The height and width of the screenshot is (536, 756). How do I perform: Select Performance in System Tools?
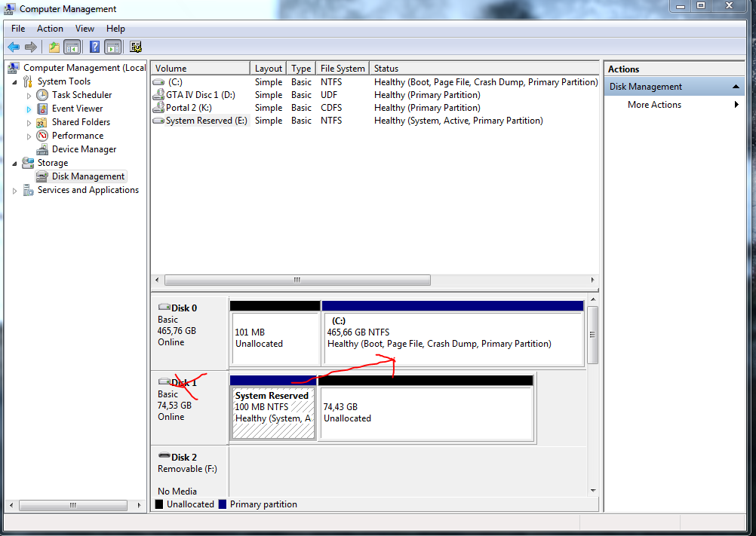pos(78,136)
